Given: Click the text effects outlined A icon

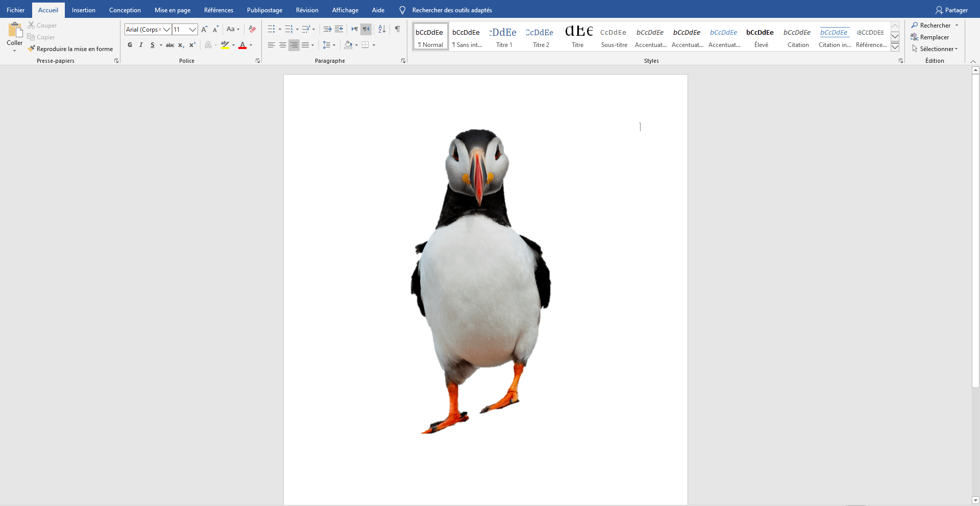Looking at the screenshot, I should (208, 45).
